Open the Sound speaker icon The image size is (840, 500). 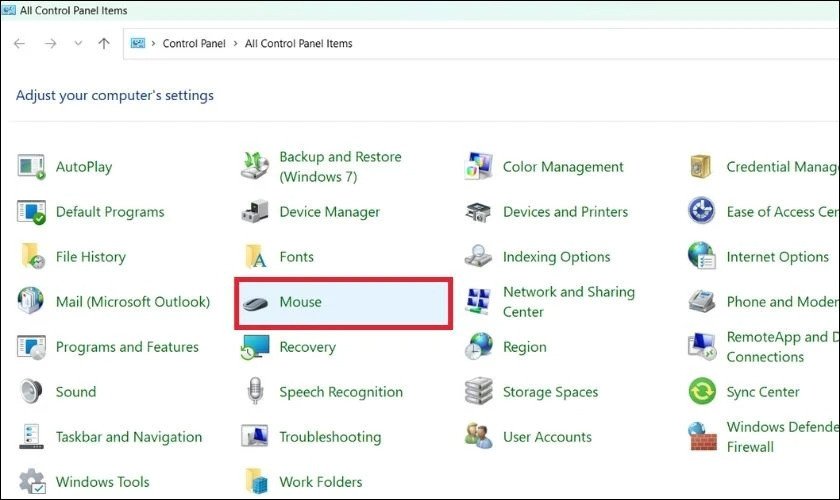32,392
